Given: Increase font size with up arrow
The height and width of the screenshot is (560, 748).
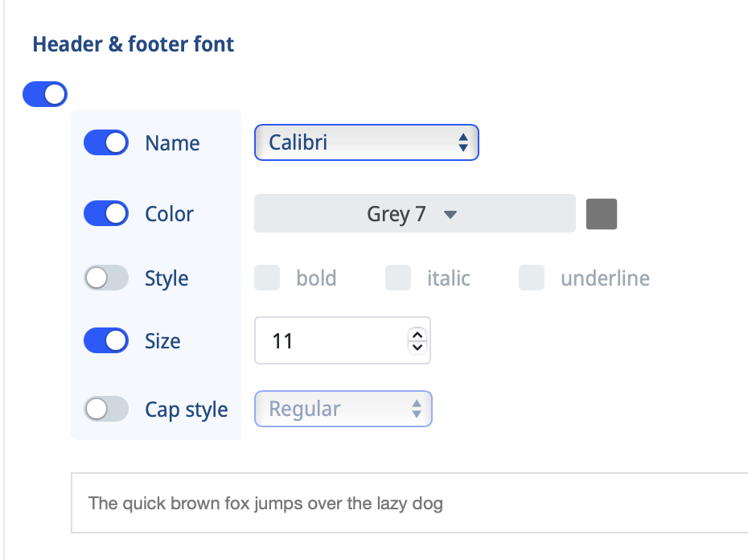Looking at the screenshot, I should [417, 335].
